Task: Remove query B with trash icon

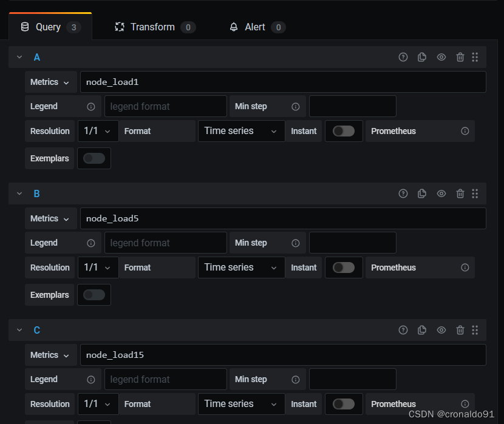Action: coord(460,193)
